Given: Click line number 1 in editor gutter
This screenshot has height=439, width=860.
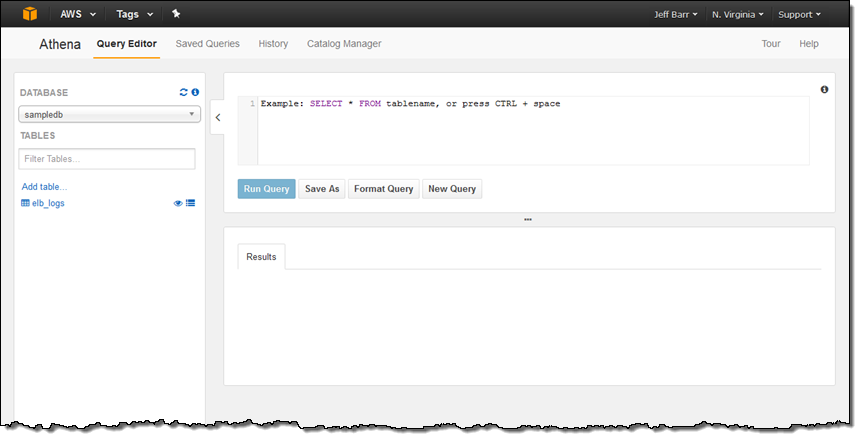Looking at the screenshot, I should pyautogui.click(x=252, y=104).
